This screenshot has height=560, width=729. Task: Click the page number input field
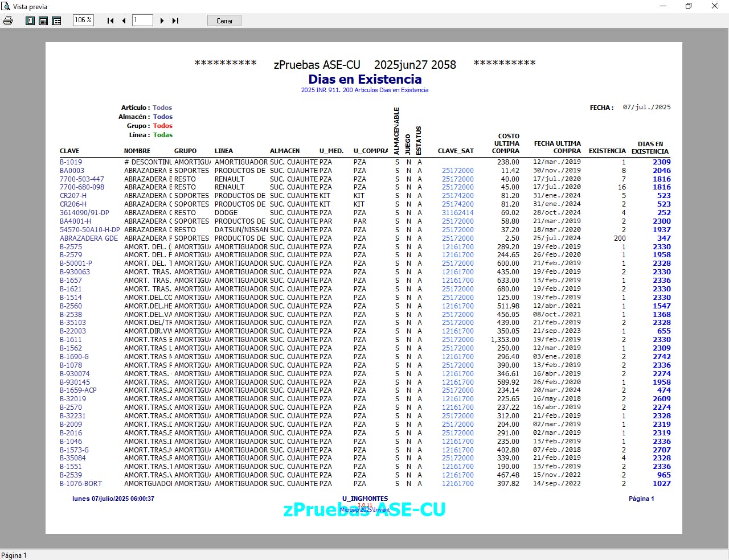coord(142,20)
